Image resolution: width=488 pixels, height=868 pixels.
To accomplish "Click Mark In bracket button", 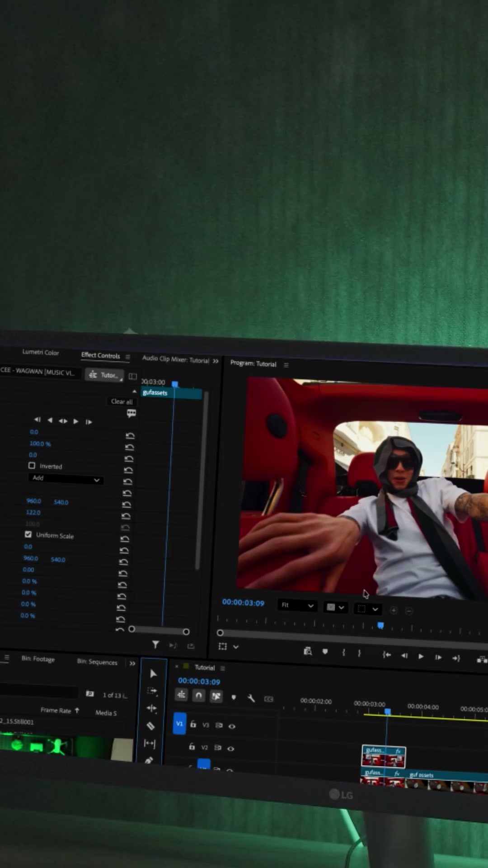I will coord(343,652).
